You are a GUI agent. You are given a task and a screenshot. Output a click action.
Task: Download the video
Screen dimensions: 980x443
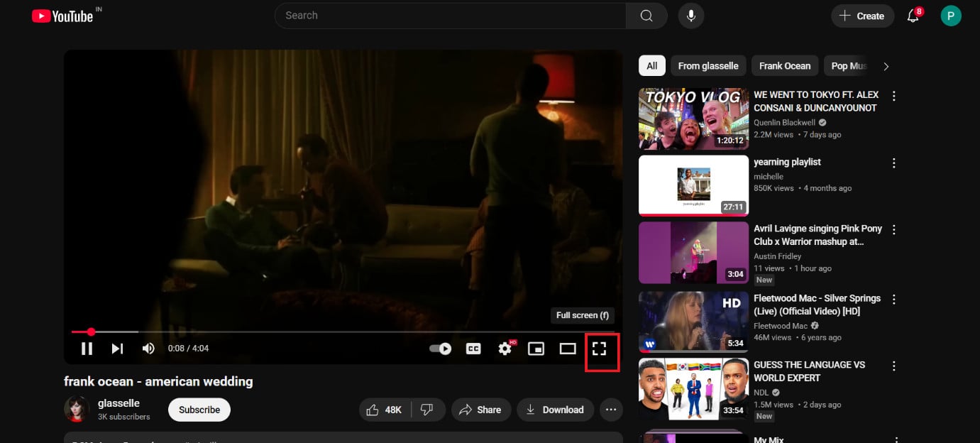(555, 410)
